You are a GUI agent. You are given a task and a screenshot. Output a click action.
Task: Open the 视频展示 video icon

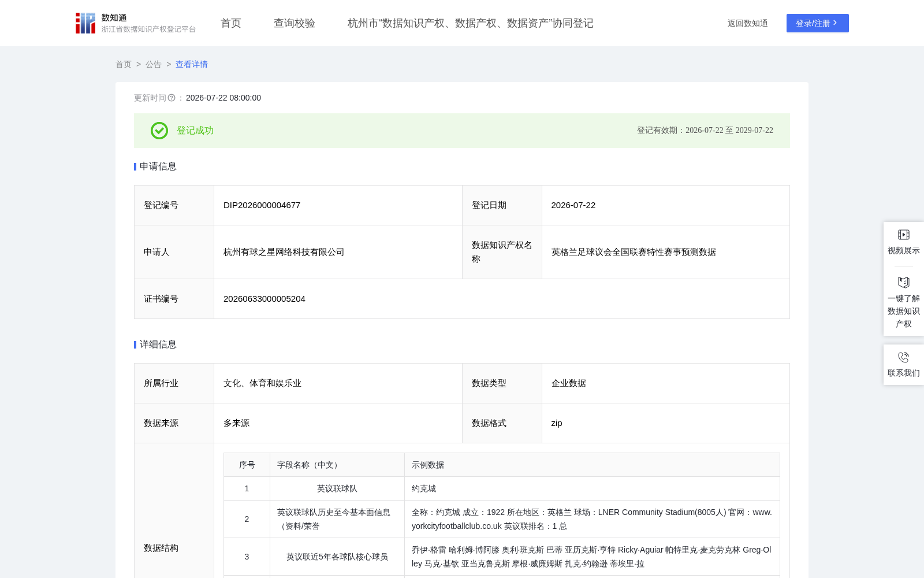tap(904, 235)
